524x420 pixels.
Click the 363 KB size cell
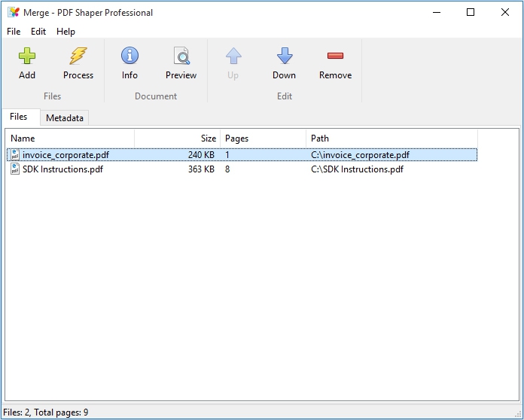tap(201, 169)
